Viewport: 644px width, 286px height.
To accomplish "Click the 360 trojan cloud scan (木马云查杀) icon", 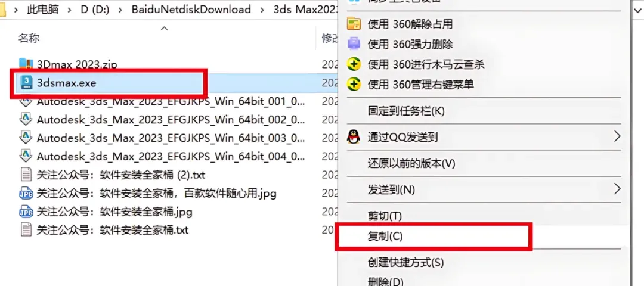I will 354,64.
